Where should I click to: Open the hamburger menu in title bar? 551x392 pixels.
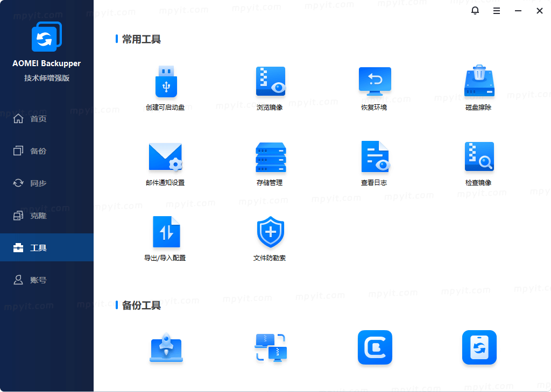pyautogui.click(x=496, y=11)
